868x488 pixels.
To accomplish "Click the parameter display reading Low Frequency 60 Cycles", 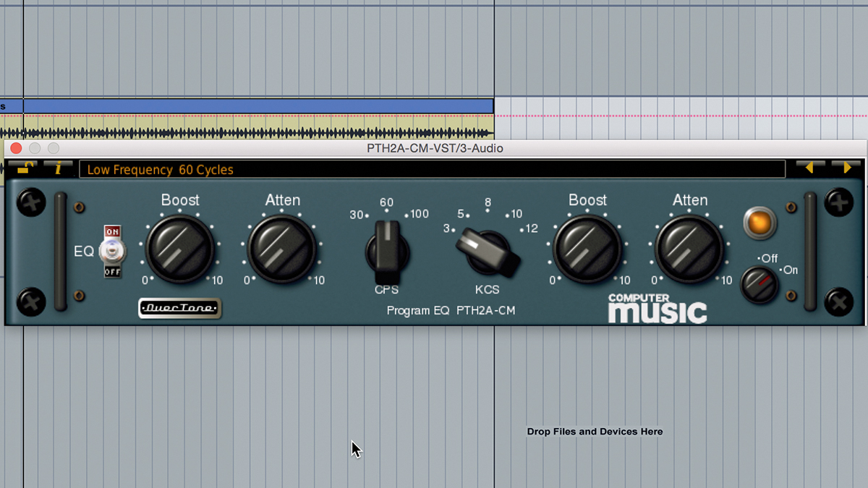I will click(432, 169).
